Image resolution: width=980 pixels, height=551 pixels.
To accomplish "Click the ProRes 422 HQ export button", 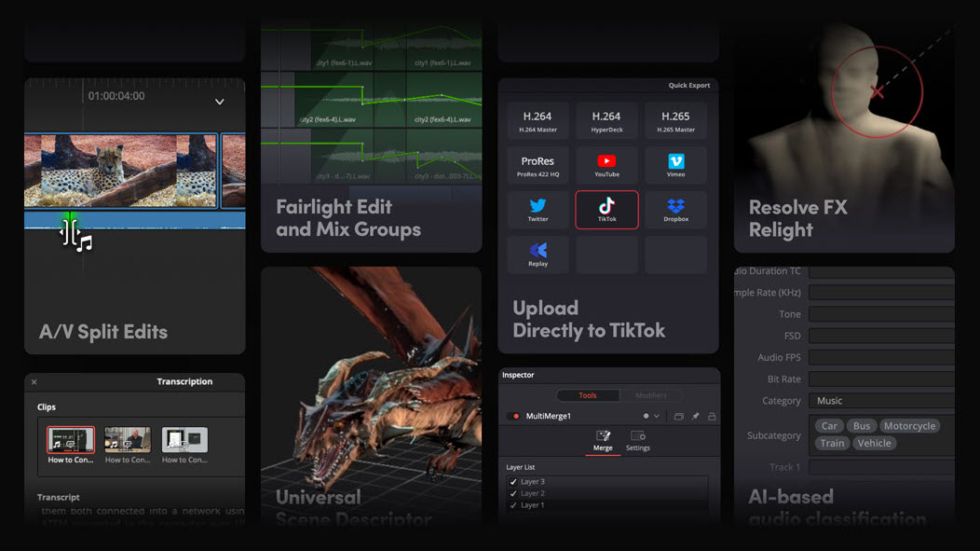I will coord(538,165).
